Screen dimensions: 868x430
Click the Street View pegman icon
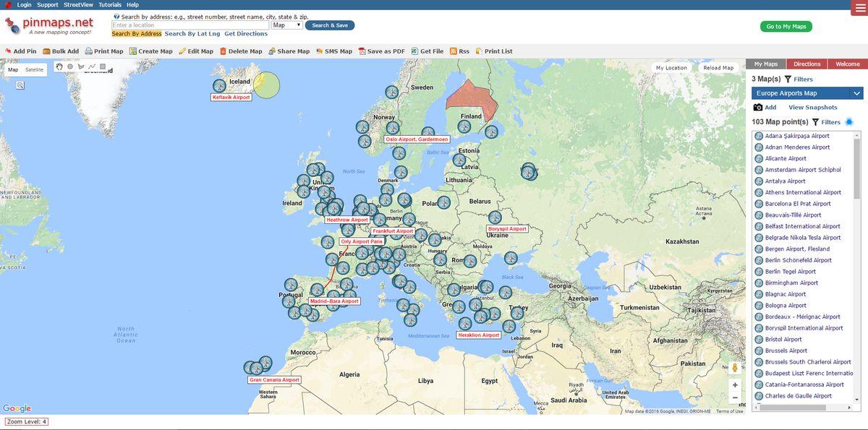coord(735,367)
